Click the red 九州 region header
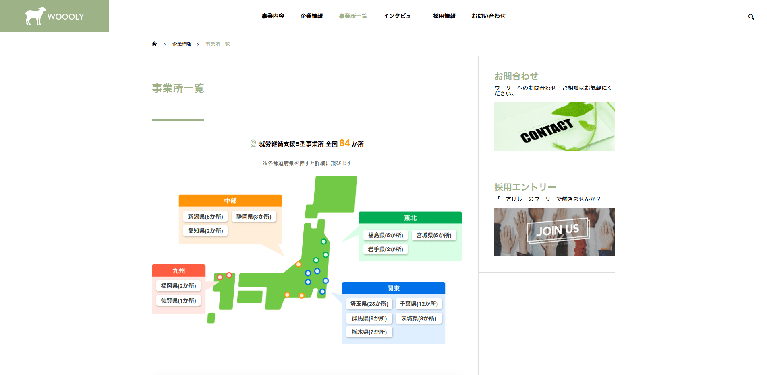This screenshot has width=767, height=375. coord(178,270)
